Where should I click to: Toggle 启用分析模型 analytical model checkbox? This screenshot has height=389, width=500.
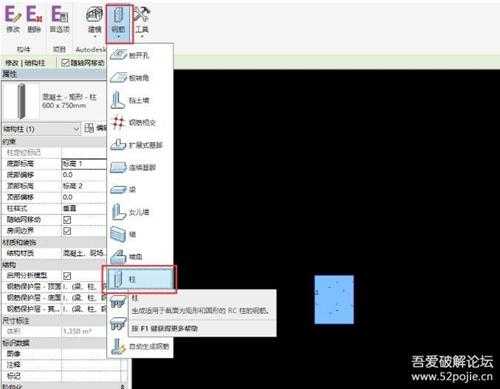click(67, 276)
